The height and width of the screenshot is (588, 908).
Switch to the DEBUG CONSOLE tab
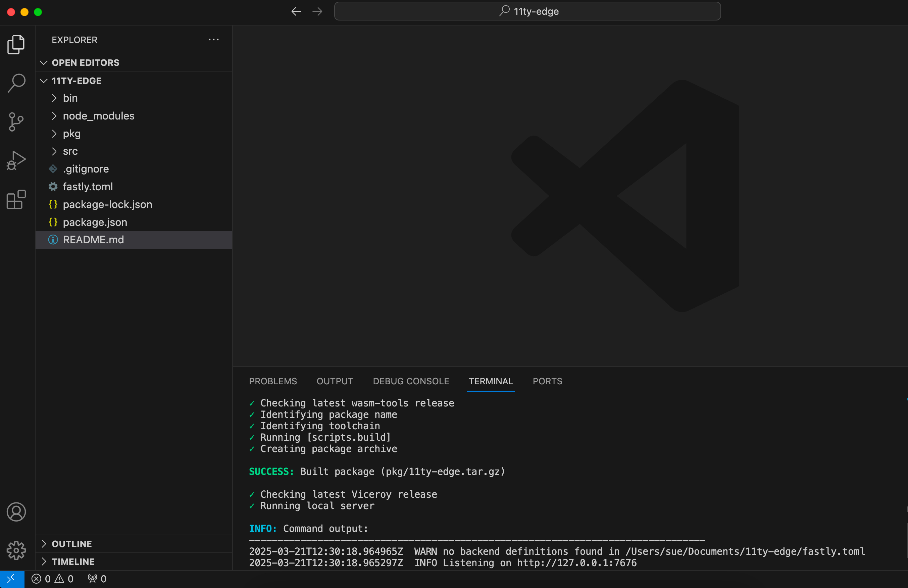(x=411, y=381)
